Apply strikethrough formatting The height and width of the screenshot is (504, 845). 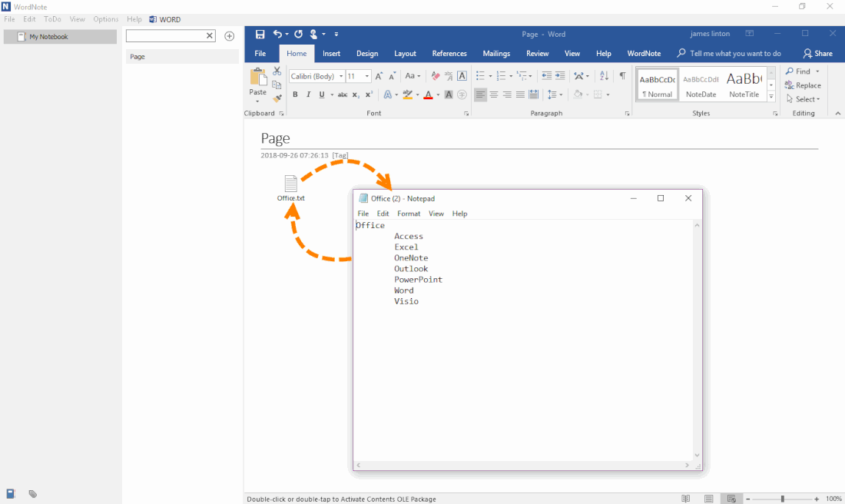click(342, 94)
